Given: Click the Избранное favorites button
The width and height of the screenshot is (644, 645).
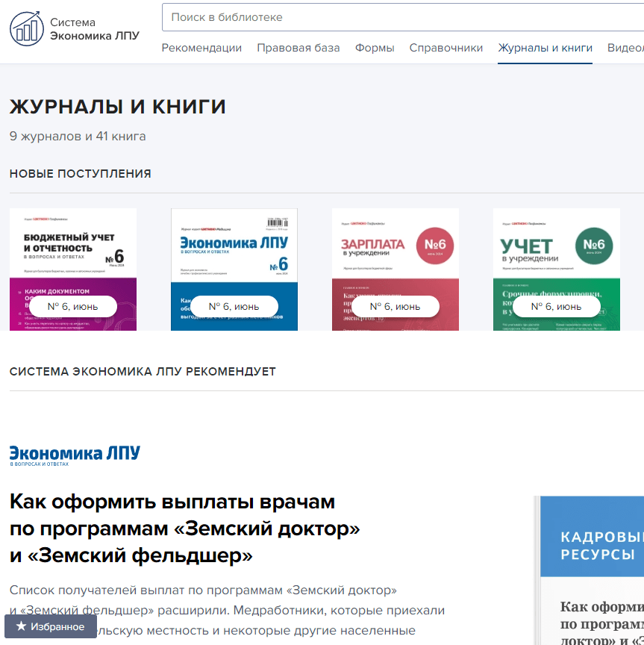Looking at the screenshot, I should [x=51, y=626].
